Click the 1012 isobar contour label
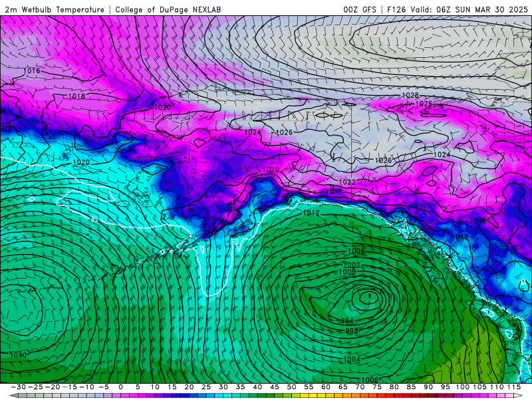This screenshot has height=399, width=532. click(311, 213)
